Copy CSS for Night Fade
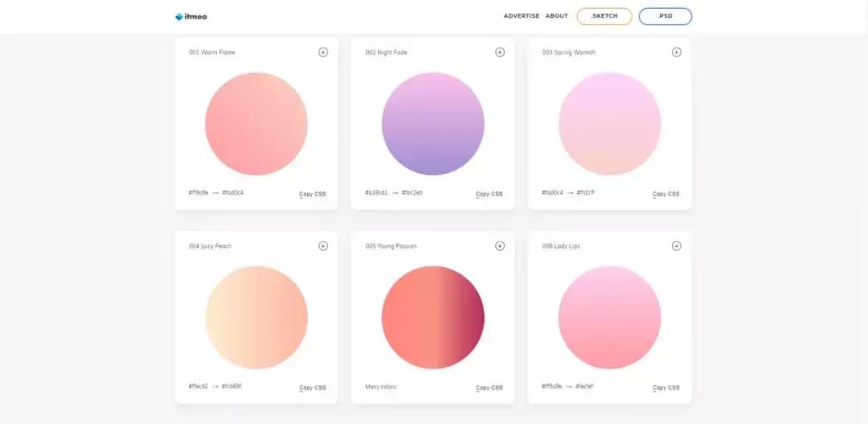868x424 pixels. (x=489, y=194)
